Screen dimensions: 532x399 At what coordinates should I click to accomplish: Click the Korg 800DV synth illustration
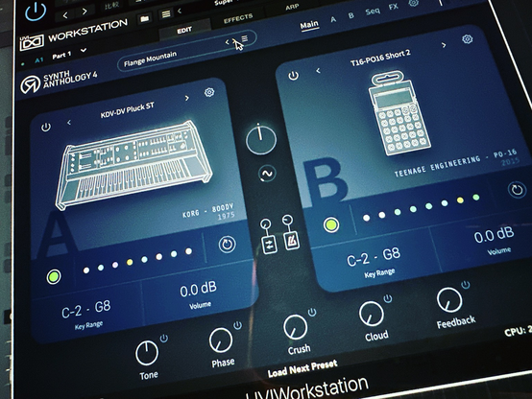pyautogui.click(x=133, y=164)
